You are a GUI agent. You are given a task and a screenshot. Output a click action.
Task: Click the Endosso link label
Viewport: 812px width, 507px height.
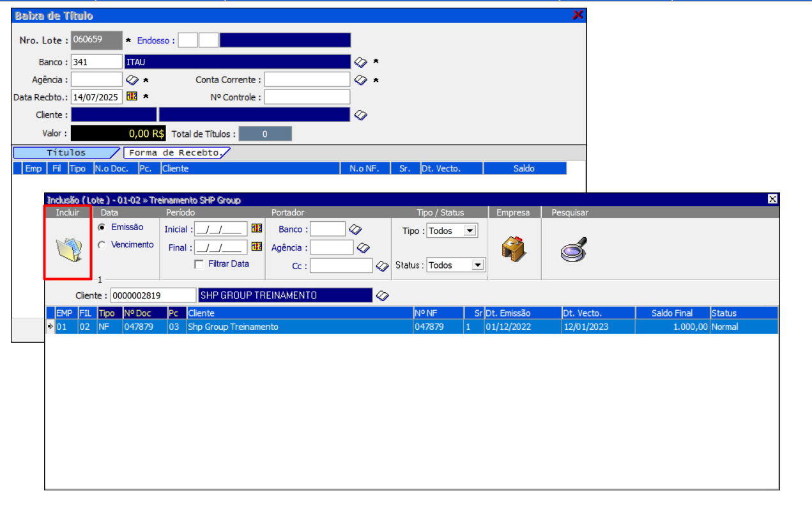point(153,40)
